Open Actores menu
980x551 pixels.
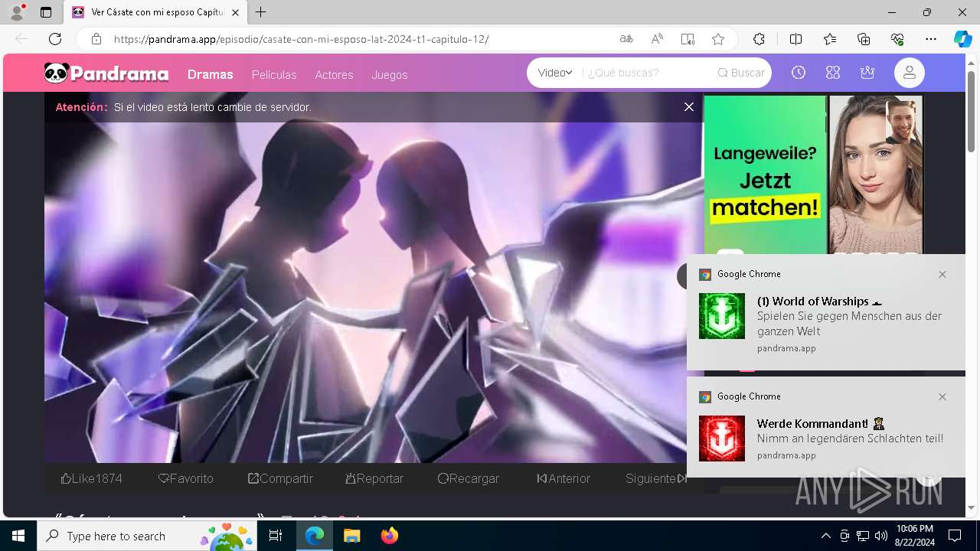pos(334,75)
